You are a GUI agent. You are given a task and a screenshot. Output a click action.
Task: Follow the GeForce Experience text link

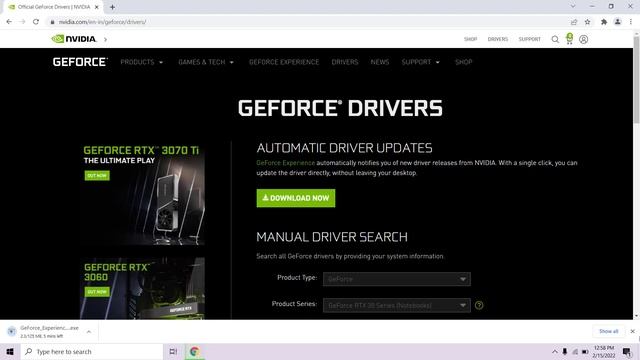click(286, 163)
